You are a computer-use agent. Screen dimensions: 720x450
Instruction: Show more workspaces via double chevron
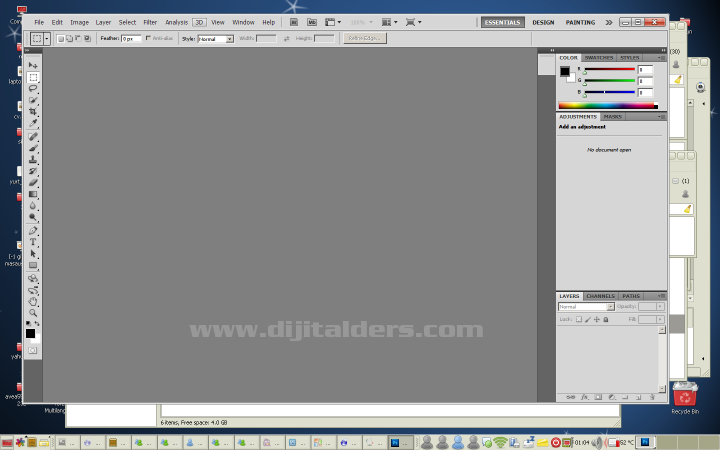609,22
